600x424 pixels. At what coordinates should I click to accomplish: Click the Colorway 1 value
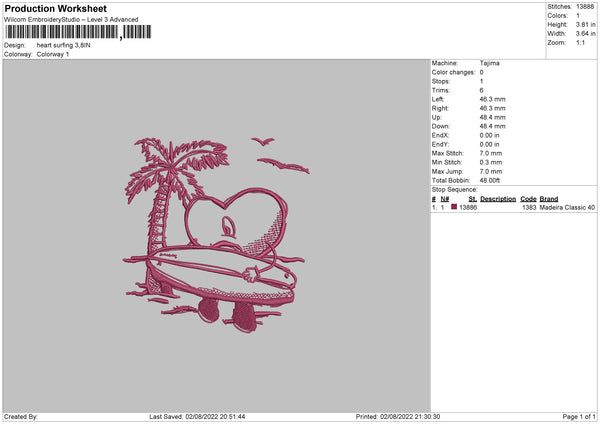click(53, 54)
